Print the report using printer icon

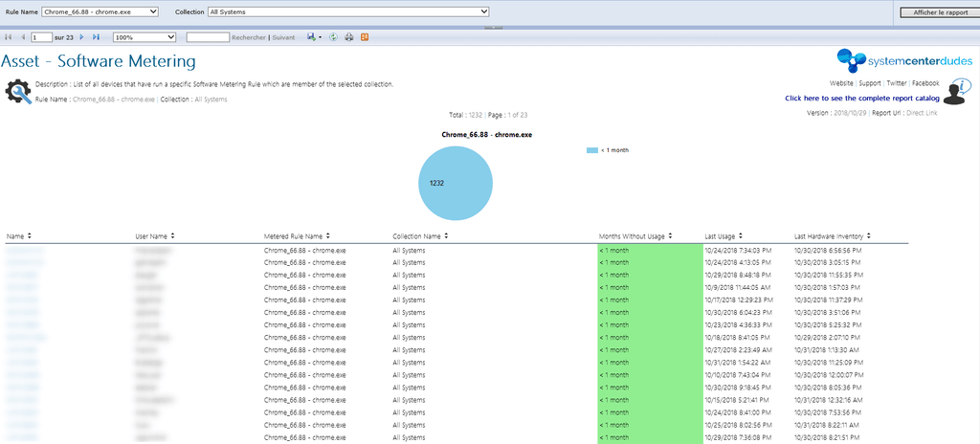click(348, 37)
